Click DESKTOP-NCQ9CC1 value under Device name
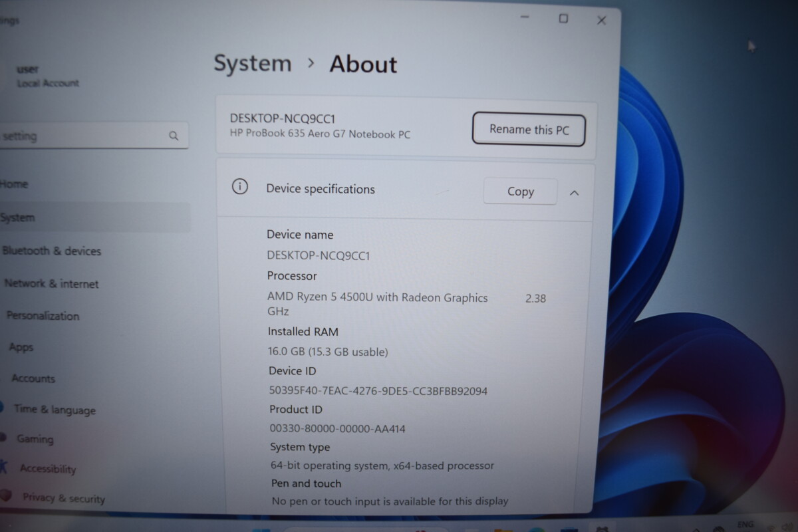This screenshot has height=532, width=798. pyautogui.click(x=319, y=255)
